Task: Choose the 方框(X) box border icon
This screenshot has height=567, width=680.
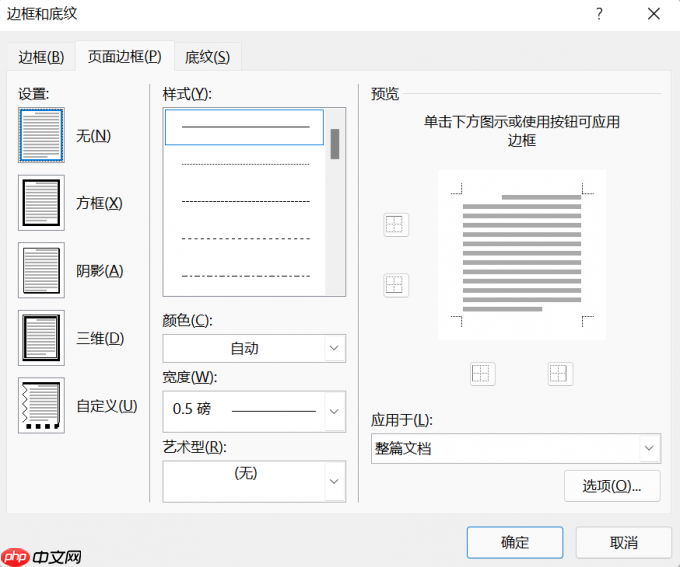Action: click(x=41, y=203)
